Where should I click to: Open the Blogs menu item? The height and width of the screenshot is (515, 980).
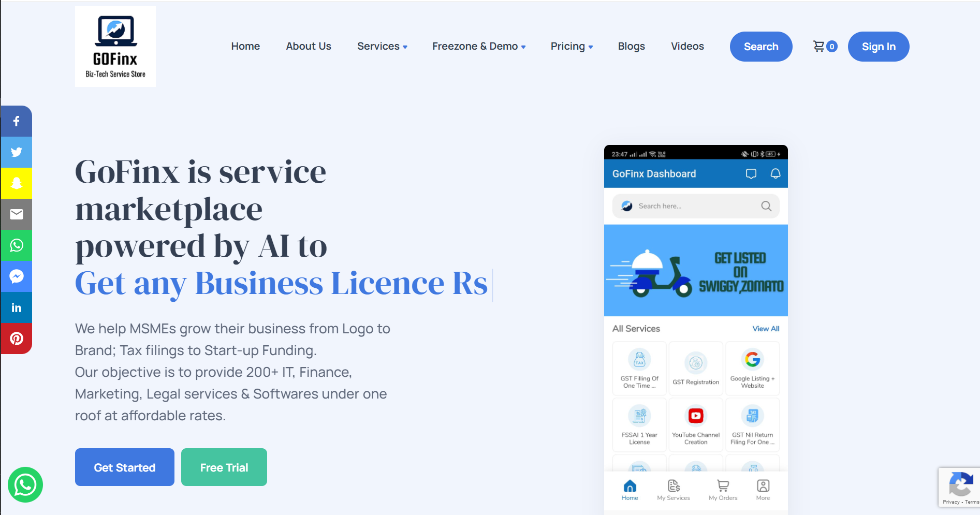[632, 47]
